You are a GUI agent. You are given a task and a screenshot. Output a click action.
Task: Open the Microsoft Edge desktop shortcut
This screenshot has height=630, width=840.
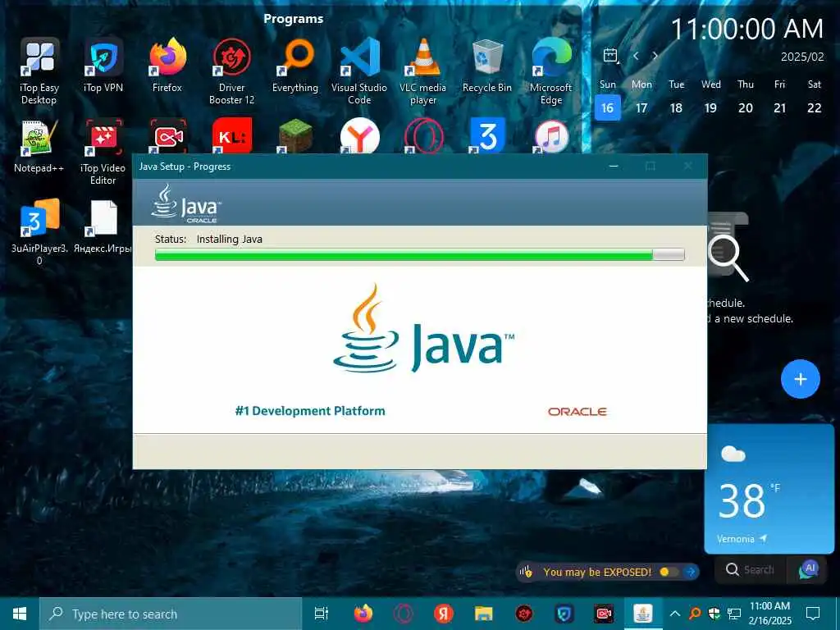tap(551, 71)
